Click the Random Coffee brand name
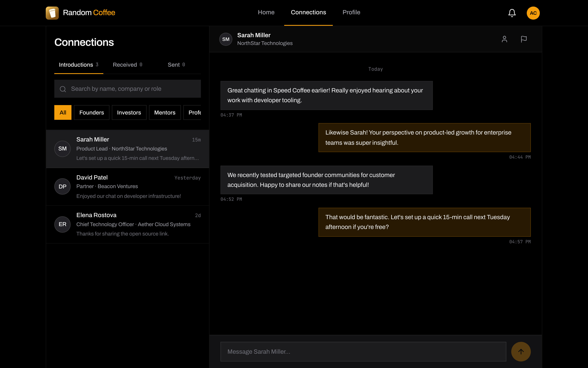The height and width of the screenshot is (368, 588). pos(89,12)
